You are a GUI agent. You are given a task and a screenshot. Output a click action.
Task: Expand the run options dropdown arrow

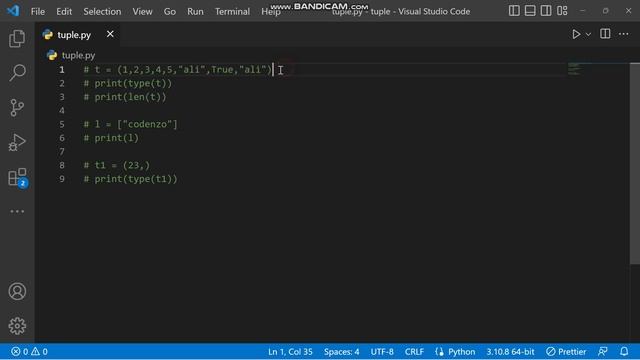pyautogui.click(x=588, y=35)
